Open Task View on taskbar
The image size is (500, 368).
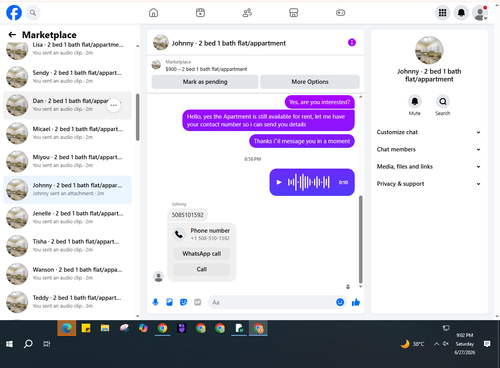point(47,344)
